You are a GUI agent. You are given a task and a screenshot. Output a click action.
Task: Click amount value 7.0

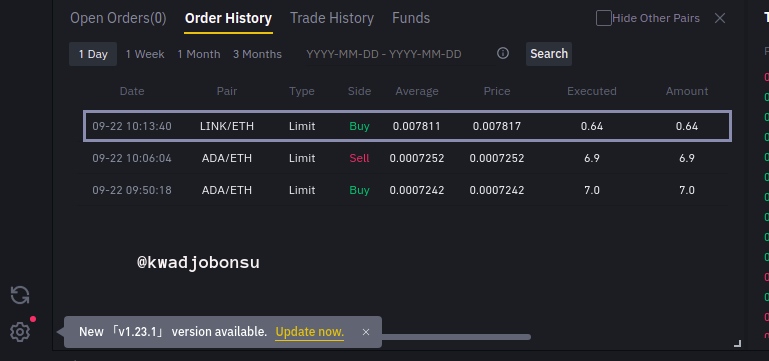point(687,190)
